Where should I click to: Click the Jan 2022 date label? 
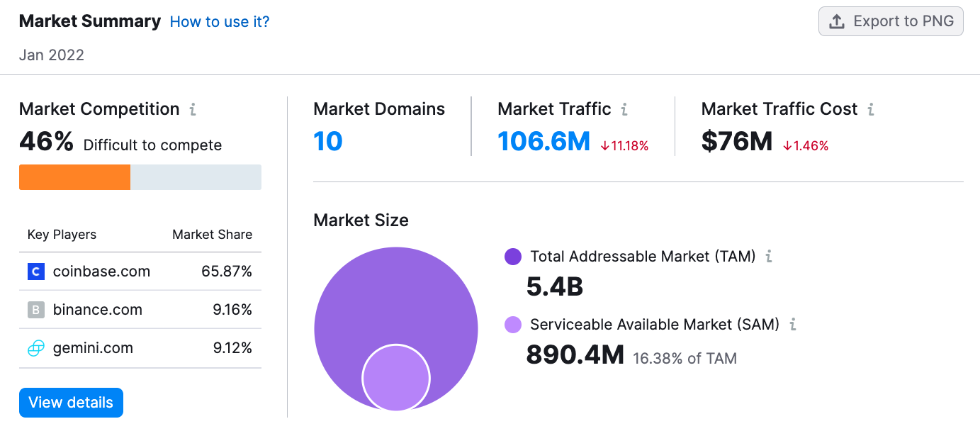click(x=52, y=55)
